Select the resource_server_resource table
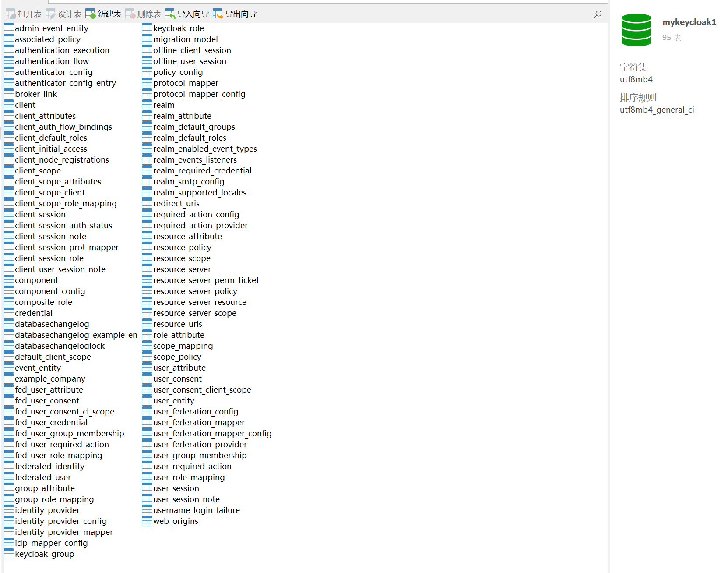 click(x=200, y=302)
